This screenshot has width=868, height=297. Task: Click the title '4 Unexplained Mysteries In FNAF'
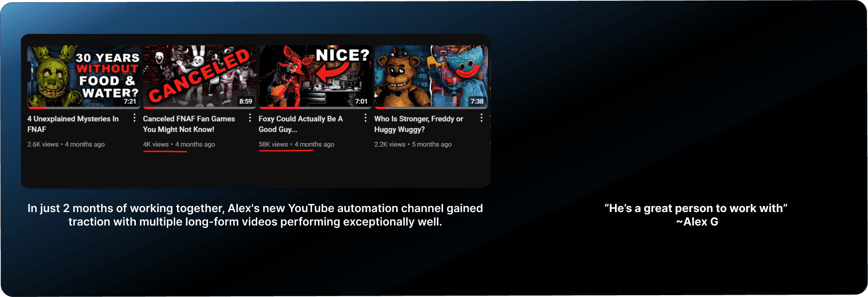(73, 124)
